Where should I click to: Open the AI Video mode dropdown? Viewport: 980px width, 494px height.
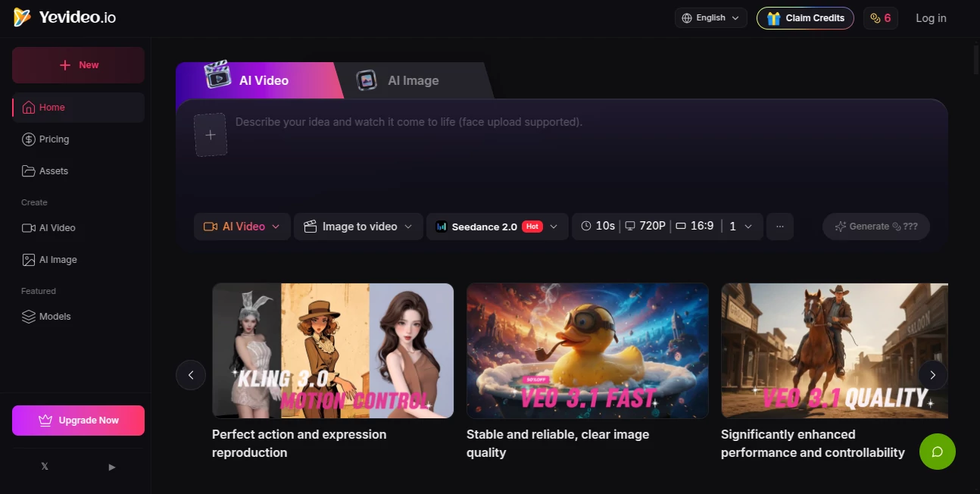click(242, 227)
